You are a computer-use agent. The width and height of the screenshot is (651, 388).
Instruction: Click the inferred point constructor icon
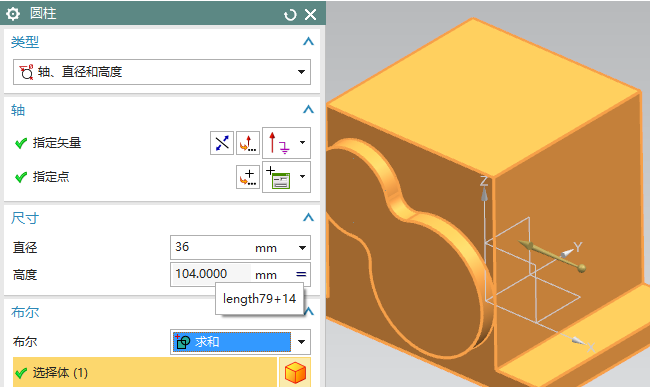279,177
